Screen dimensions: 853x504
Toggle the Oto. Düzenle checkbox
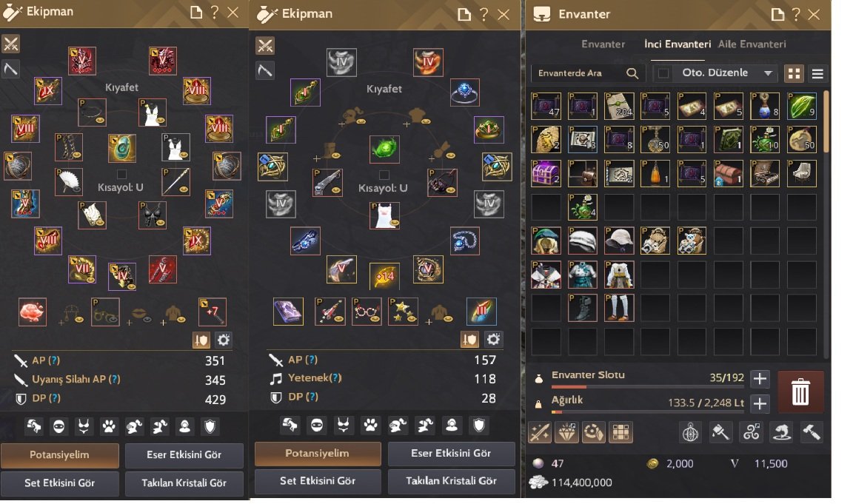point(663,73)
